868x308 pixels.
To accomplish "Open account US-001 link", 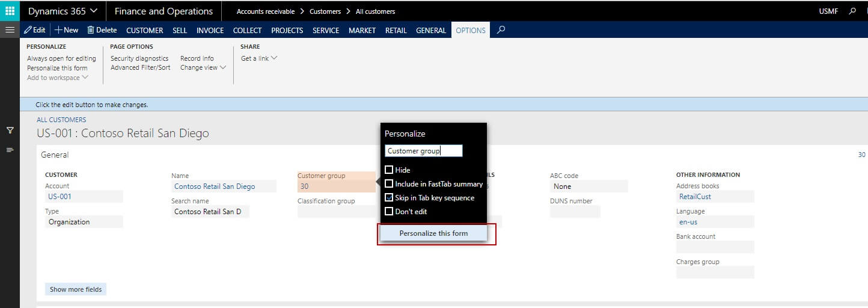I will click(x=60, y=196).
